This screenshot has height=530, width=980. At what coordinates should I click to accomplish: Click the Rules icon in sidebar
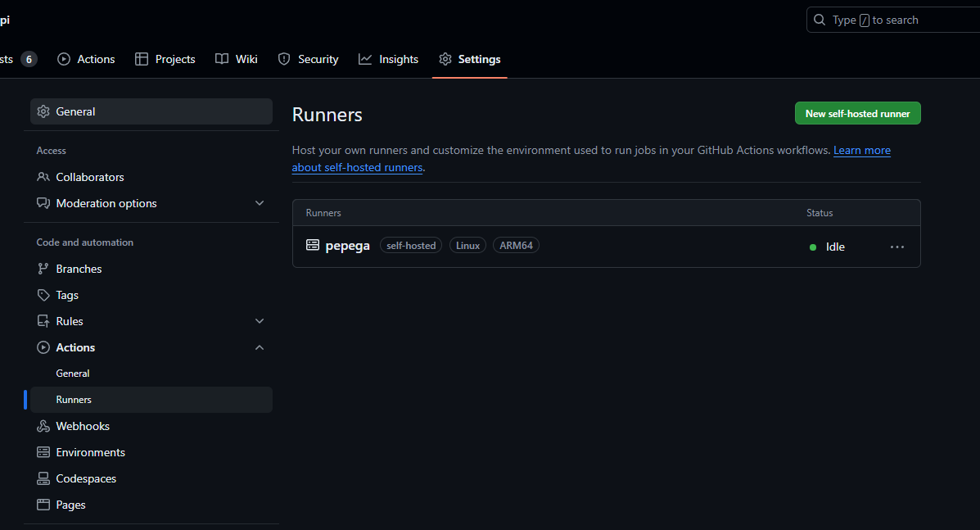tap(43, 321)
